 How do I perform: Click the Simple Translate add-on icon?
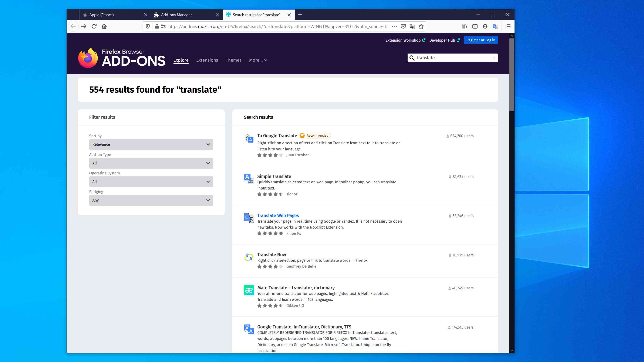pos(249,179)
